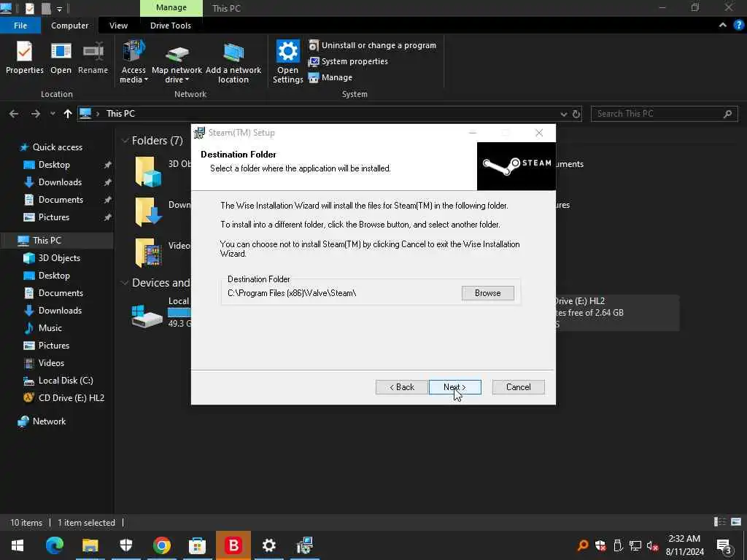Viewport: 747px width, 560px height.
Task: Open Explorer help question mark icon
Action: (739, 26)
